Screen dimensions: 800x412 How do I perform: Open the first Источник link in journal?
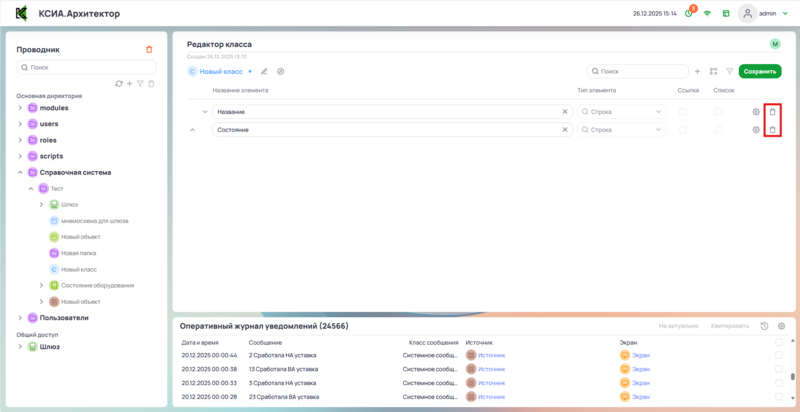(x=492, y=355)
